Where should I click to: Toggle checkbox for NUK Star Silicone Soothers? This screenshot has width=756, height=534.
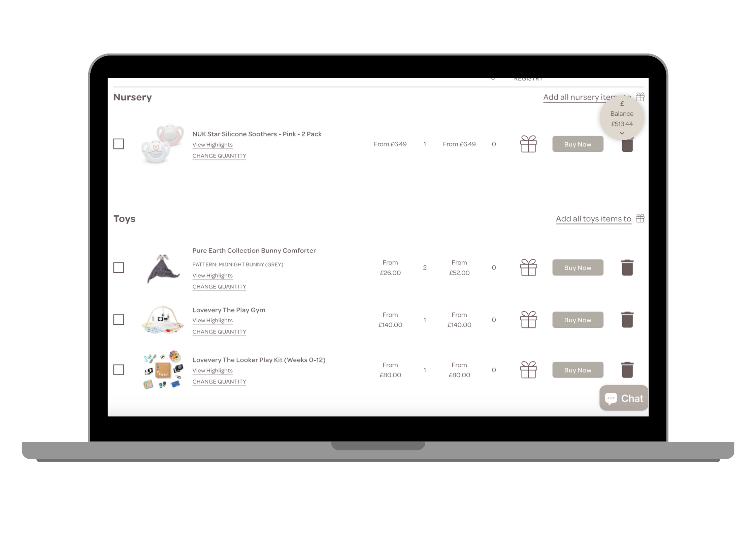[x=119, y=144]
